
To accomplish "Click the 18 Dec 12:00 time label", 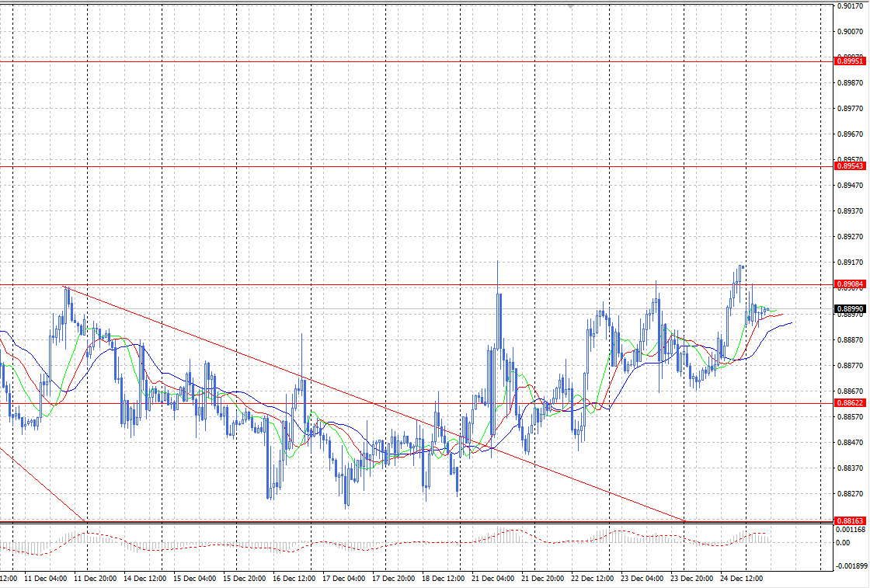I will (x=444, y=579).
